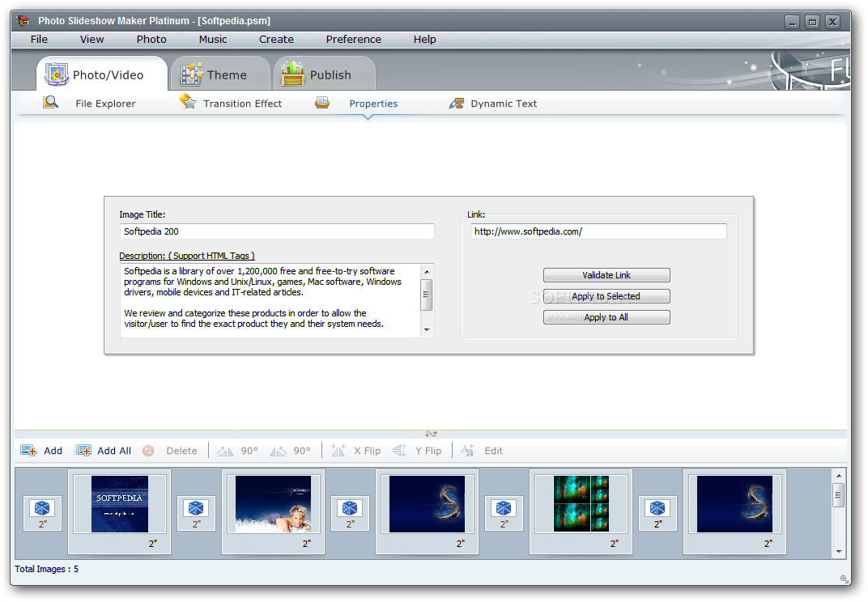Open the Help menu

[424, 40]
